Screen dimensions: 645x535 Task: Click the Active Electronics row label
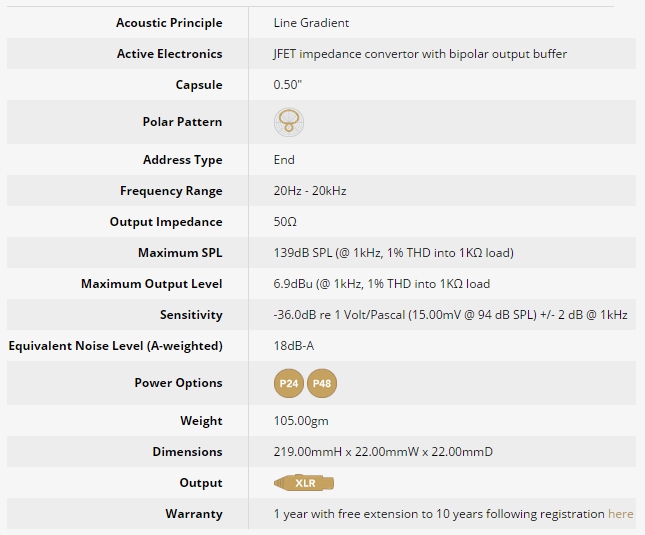169,54
